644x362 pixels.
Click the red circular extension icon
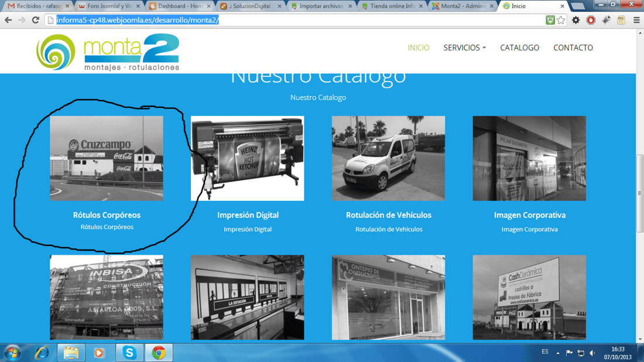click(x=591, y=20)
